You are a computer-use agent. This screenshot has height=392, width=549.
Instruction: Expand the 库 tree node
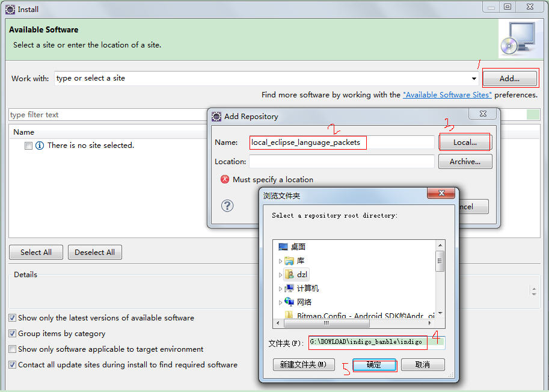point(280,261)
